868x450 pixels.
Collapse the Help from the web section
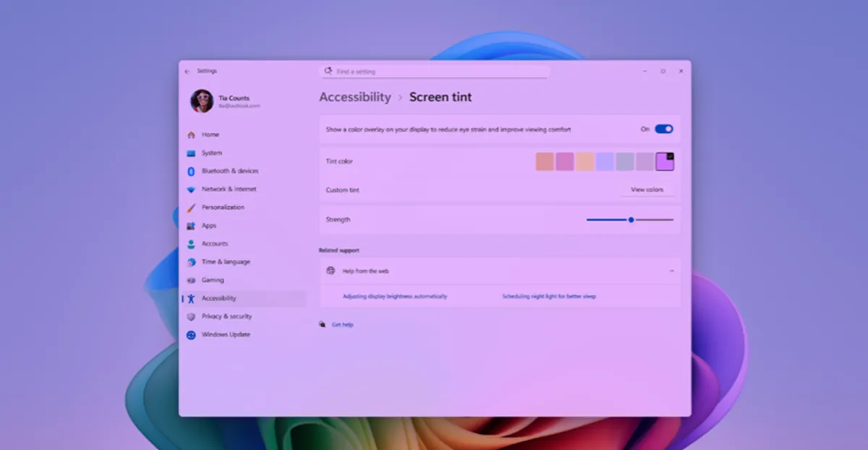point(671,271)
